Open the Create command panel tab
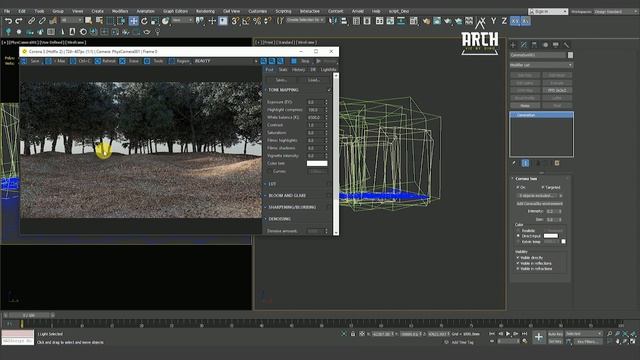The image size is (640, 360). click(513, 45)
